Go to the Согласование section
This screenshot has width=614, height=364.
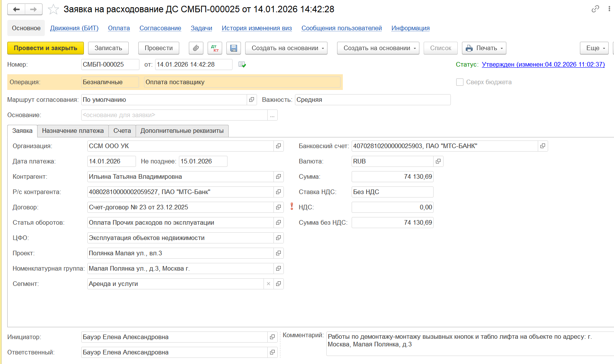click(160, 28)
